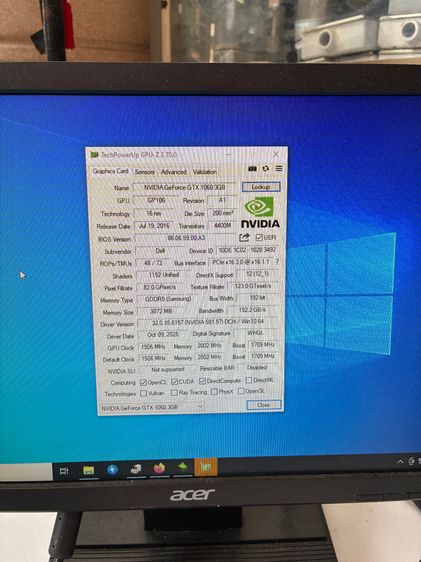421x562 pixels.
Task: Click the Pixel Fillrate value 82.0 GPixel/s
Action: pyautogui.click(x=159, y=287)
